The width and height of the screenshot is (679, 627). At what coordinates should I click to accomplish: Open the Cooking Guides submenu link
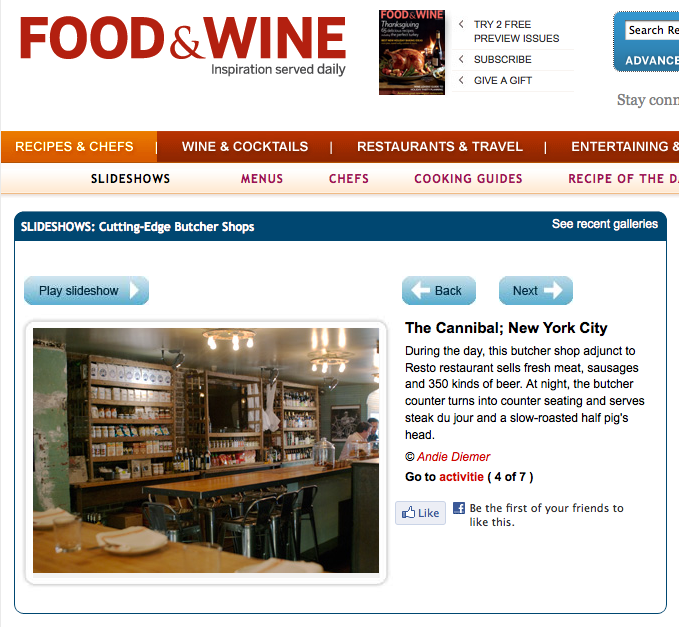(x=469, y=179)
